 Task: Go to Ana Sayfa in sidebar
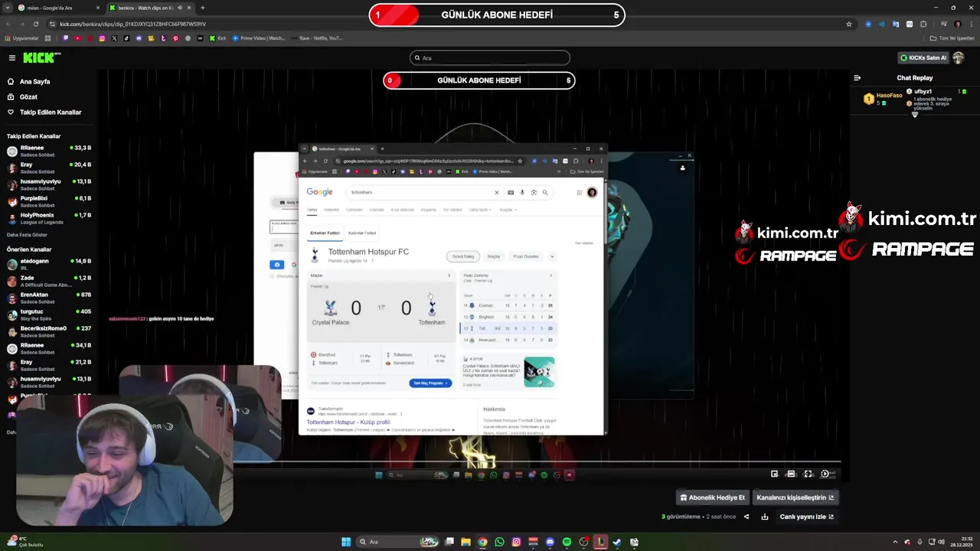point(34,81)
